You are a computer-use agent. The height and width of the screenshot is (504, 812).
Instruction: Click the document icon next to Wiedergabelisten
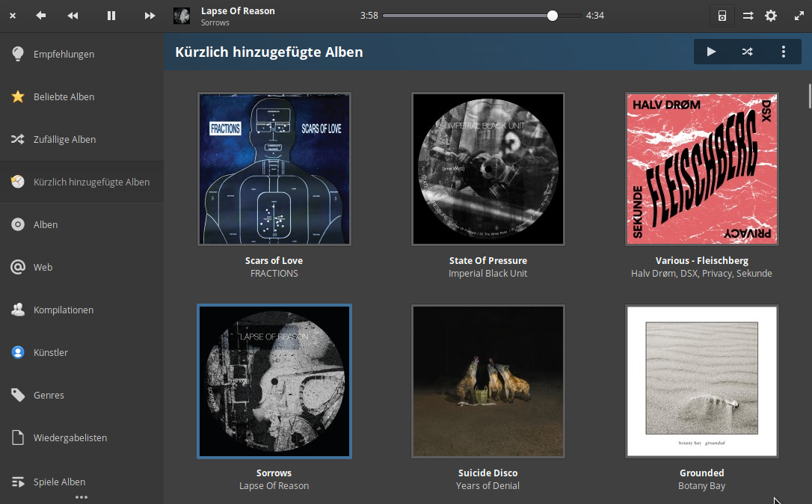18,437
